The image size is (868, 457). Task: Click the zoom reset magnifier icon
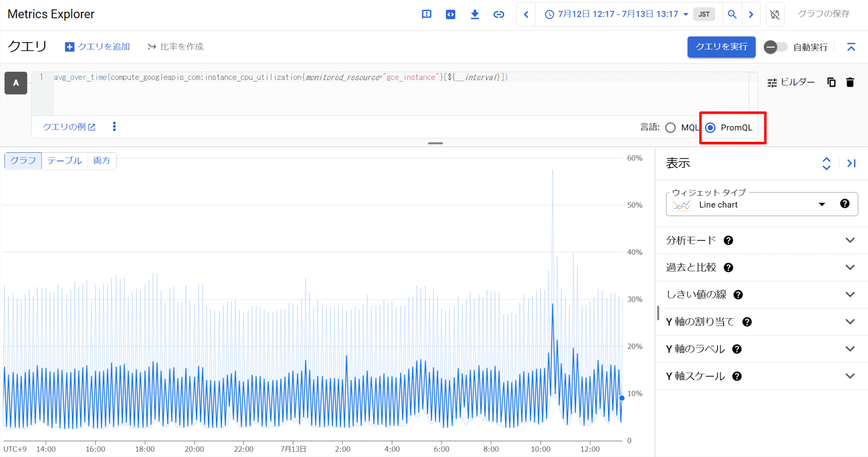[x=732, y=14]
